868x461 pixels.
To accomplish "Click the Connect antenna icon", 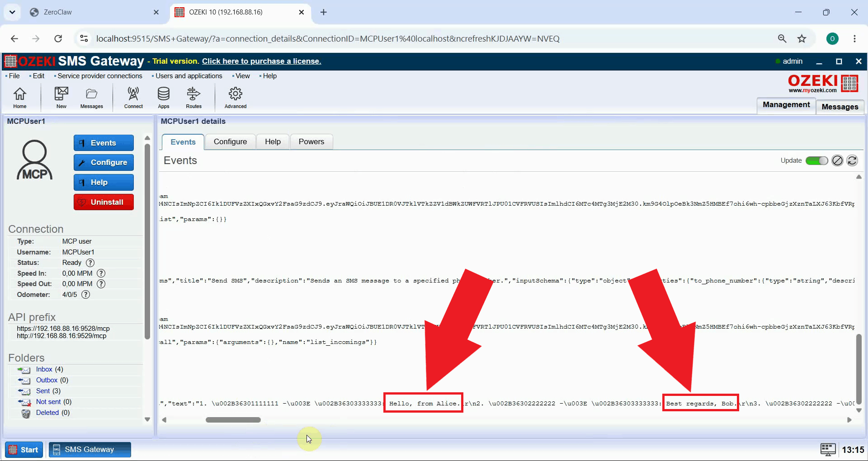I will point(133,98).
